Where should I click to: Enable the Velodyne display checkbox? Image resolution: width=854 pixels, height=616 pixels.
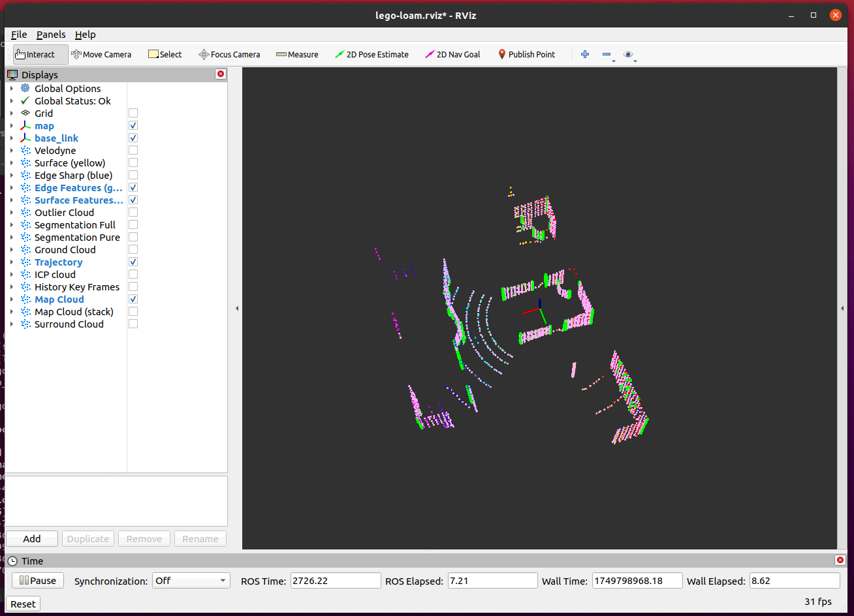click(133, 150)
